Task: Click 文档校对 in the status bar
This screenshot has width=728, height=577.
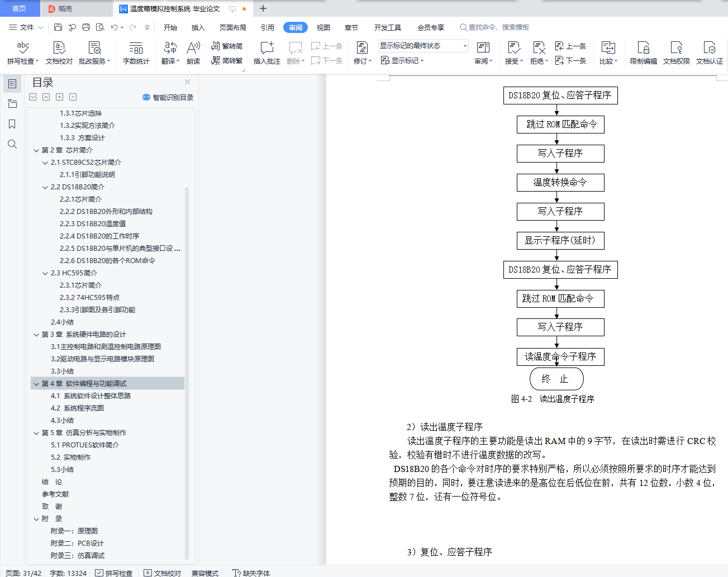Action: [163, 573]
